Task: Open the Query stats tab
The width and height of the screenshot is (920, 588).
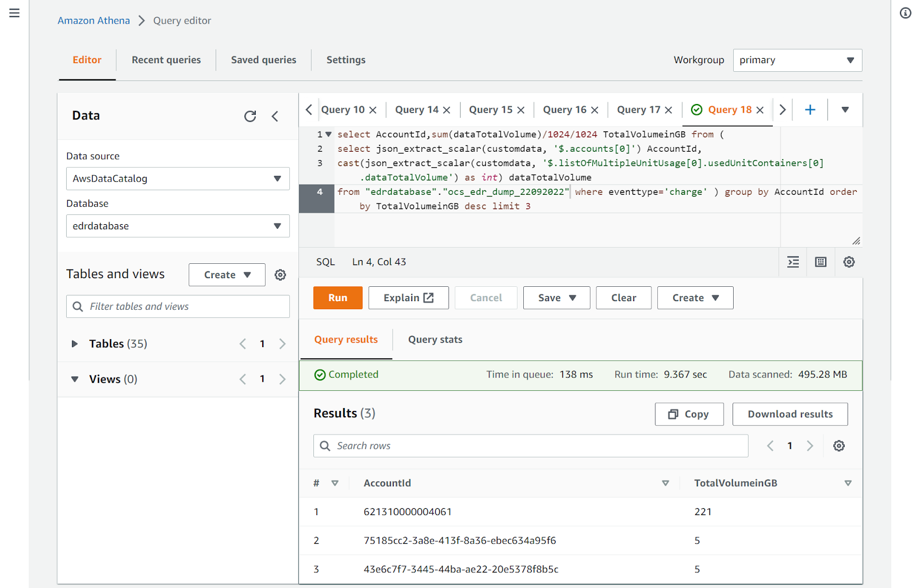Action: tap(435, 340)
